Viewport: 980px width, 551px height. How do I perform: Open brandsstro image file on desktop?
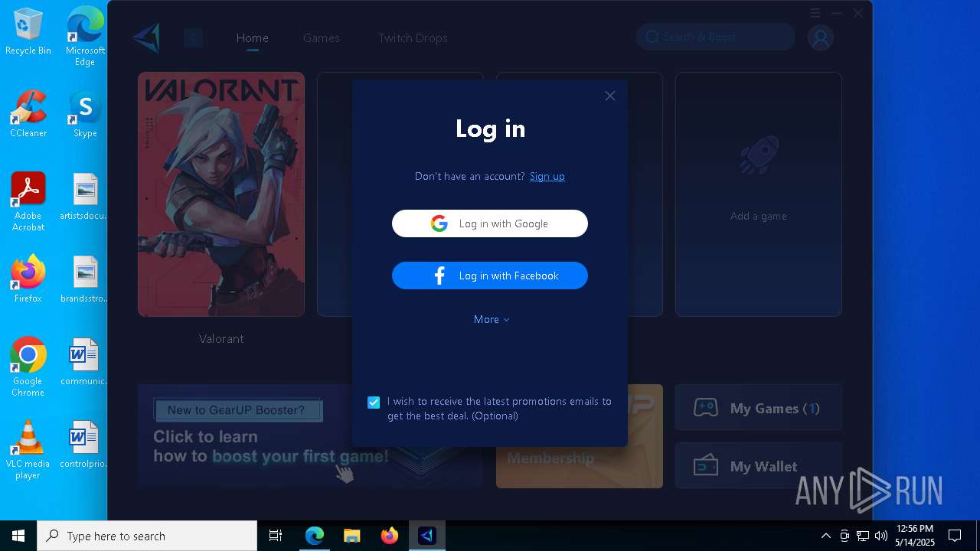tap(85, 279)
